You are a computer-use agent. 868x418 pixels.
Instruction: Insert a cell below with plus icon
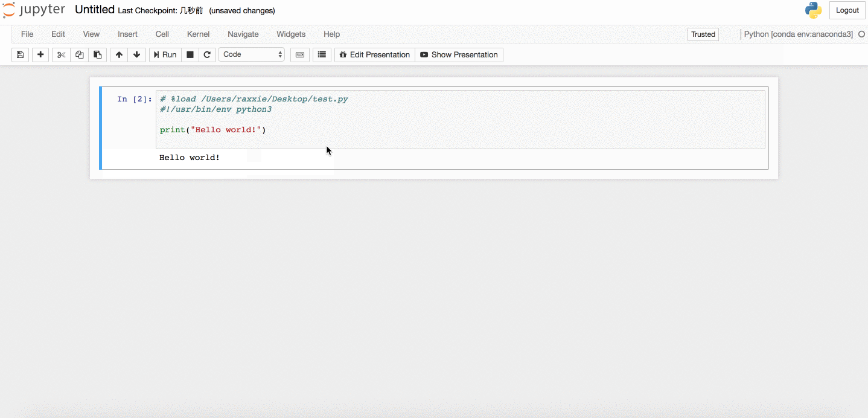pos(40,54)
